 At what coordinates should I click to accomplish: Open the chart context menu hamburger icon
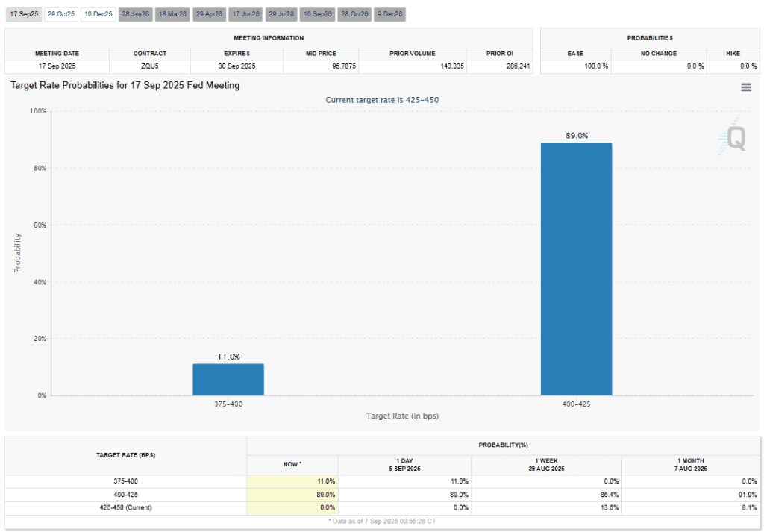pyautogui.click(x=745, y=87)
